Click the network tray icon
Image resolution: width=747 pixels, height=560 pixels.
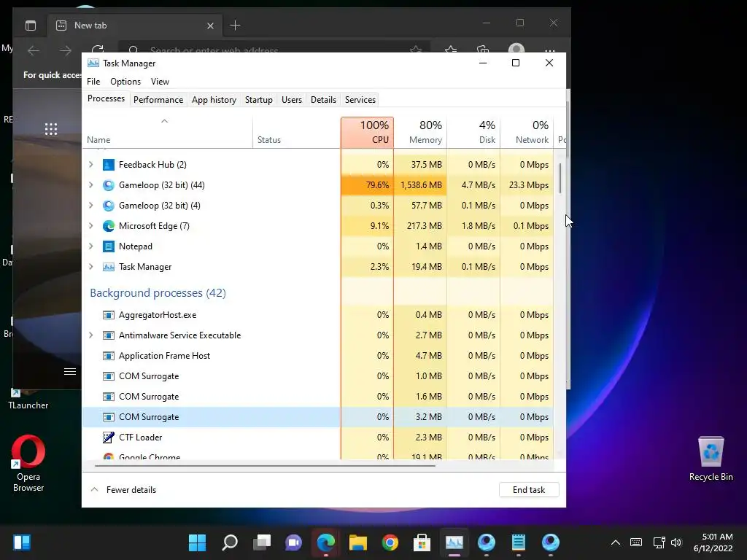pyautogui.click(x=659, y=542)
